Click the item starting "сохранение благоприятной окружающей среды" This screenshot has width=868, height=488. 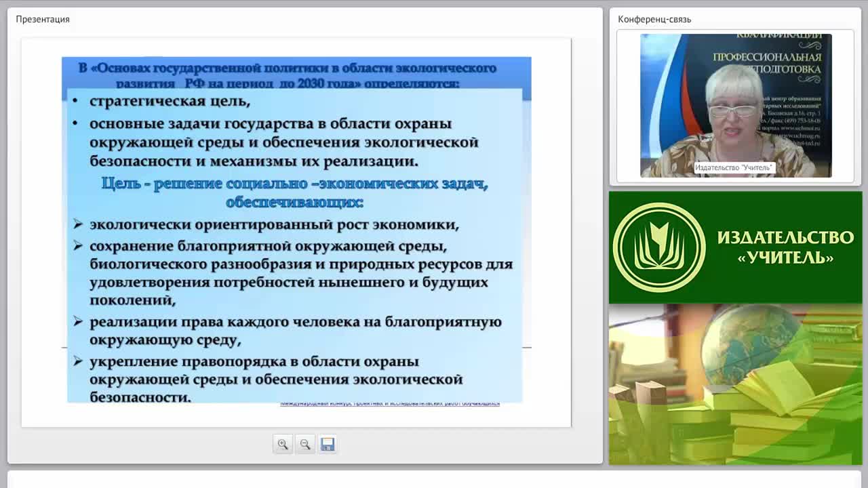pyautogui.click(x=301, y=272)
